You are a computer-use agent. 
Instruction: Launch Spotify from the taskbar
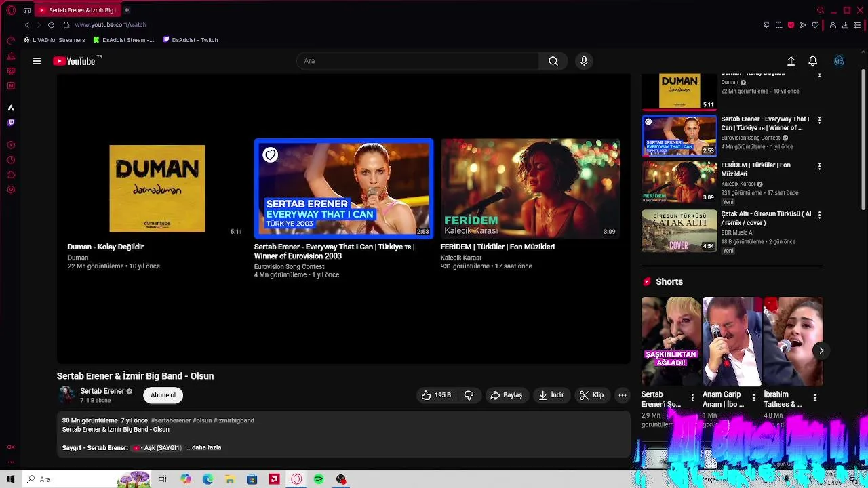coord(319,479)
